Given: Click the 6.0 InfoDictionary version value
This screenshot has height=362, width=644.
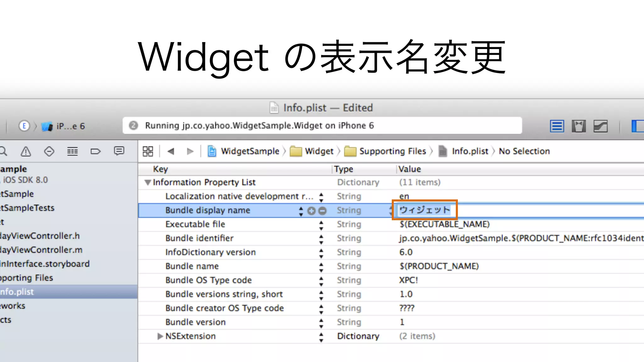Looking at the screenshot, I should (406, 252).
